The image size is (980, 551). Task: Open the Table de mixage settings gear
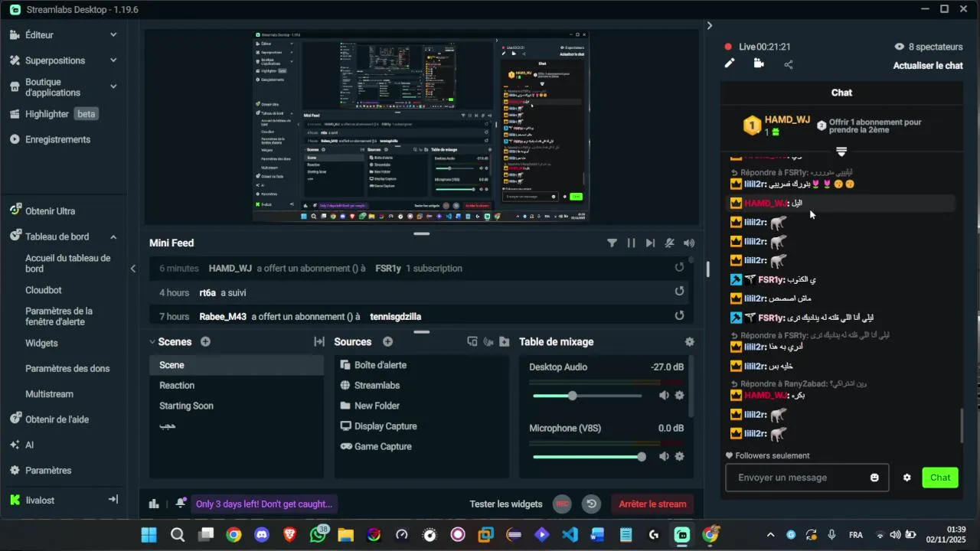click(x=690, y=342)
